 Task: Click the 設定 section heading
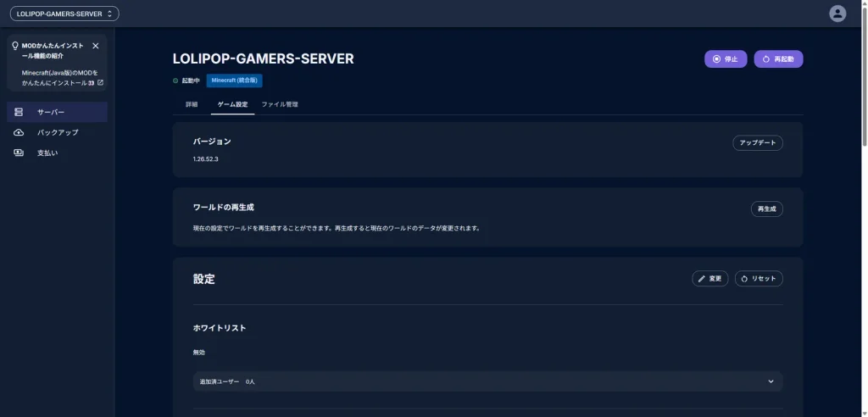pos(203,279)
